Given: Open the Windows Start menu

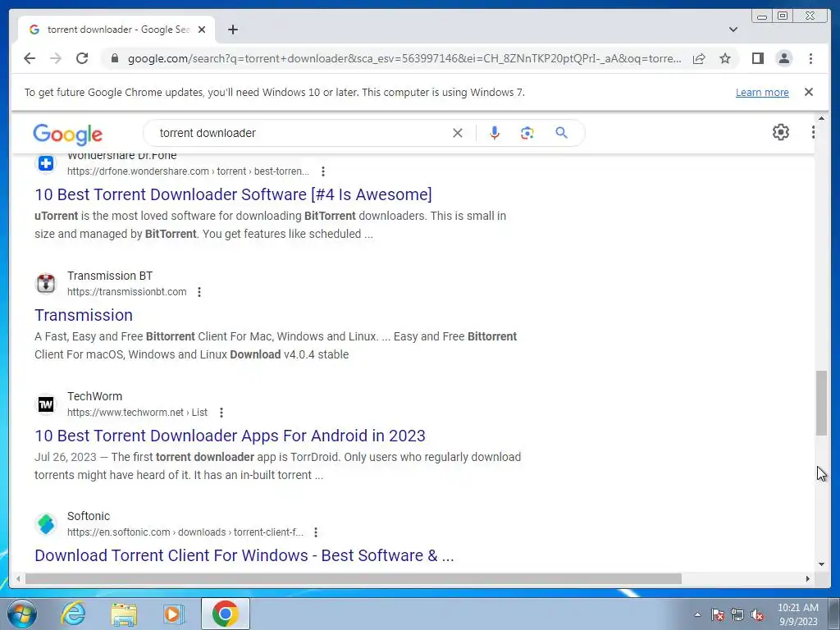Looking at the screenshot, I should 21,614.
